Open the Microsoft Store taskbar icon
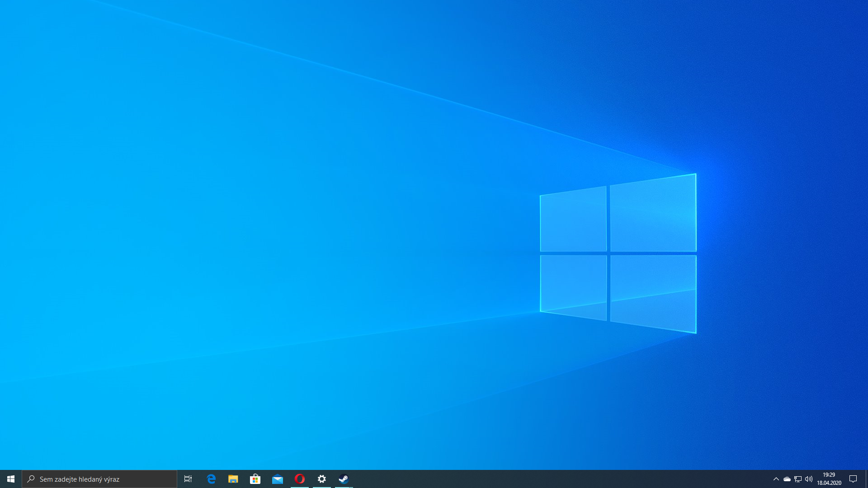Viewport: 868px width, 488px height. [x=255, y=479]
